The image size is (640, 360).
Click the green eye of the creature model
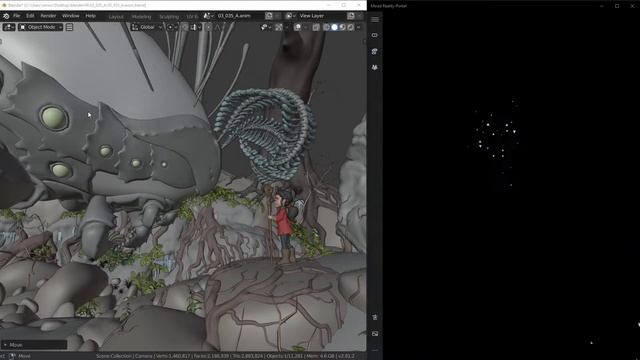click(x=54, y=118)
